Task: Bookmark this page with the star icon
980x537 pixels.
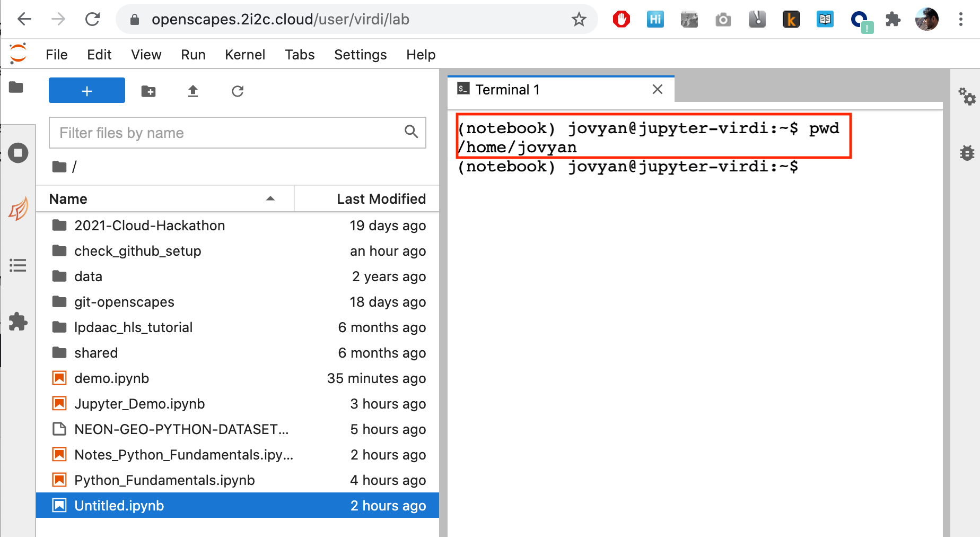Action: (x=579, y=20)
